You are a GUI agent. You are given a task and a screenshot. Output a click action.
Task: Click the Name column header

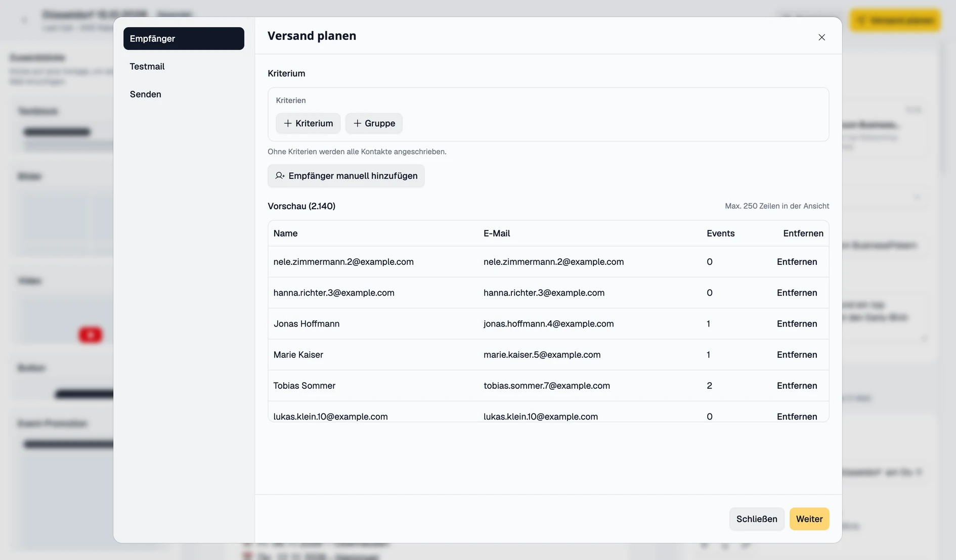point(285,234)
